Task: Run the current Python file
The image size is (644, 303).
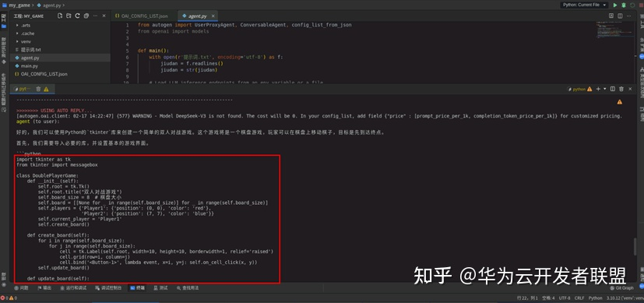Action: click(x=615, y=5)
